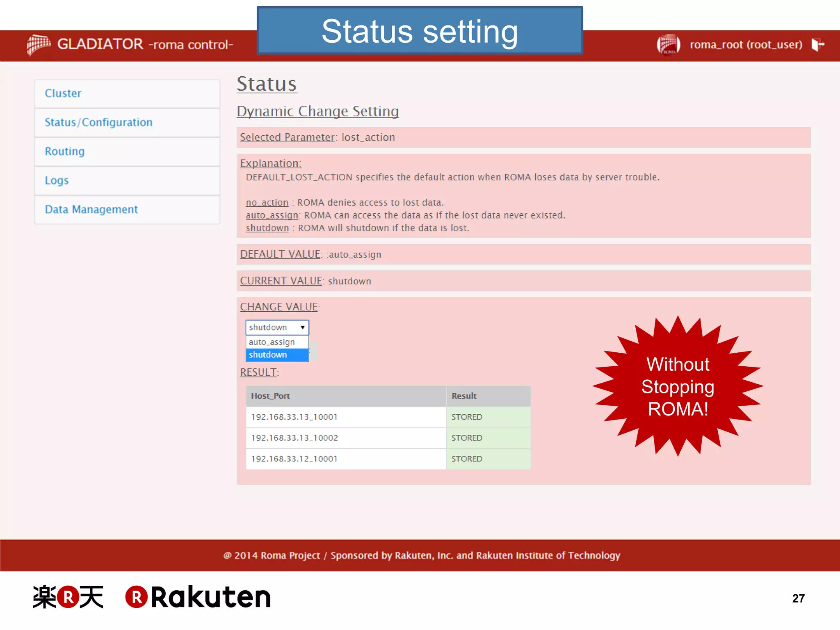
Task: Click the roma_root (root_user) username
Action: (746, 44)
